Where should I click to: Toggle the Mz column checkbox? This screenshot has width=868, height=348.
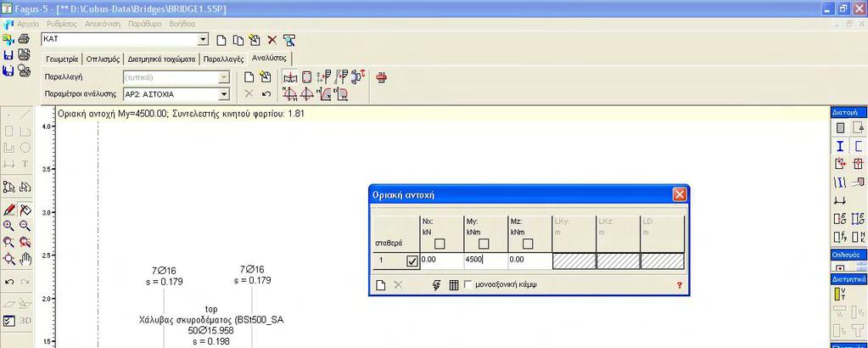pos(528,244)
